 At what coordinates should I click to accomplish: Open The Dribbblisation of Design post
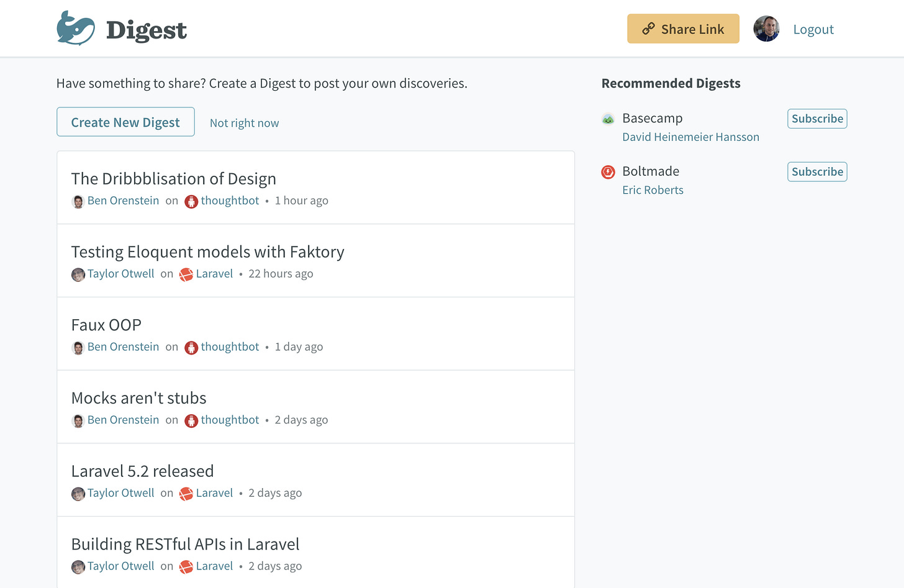click(174, 179)
